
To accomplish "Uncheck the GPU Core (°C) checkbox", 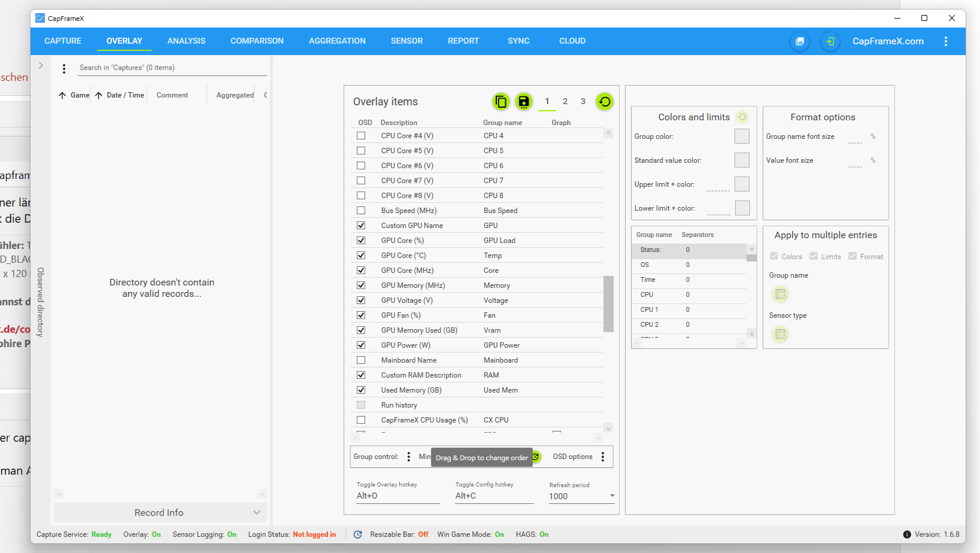I will 361,256.
